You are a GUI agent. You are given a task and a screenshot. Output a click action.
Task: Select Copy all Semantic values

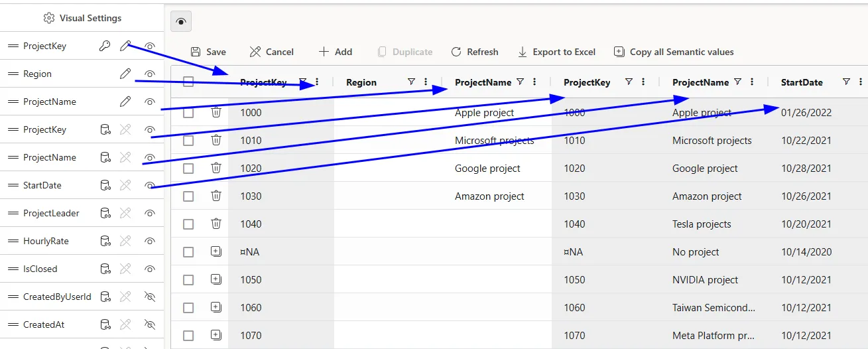click(674, 52)
